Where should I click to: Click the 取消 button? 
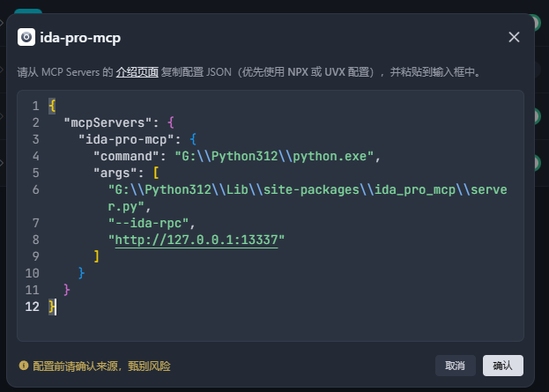coord(456,366)
